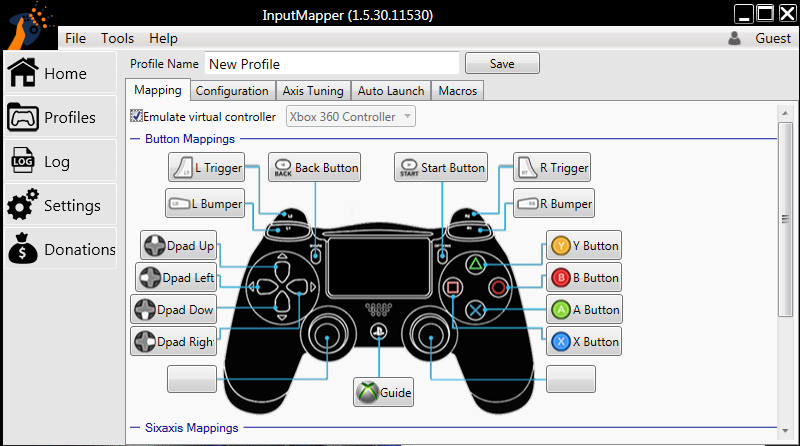Open the Help menu
800x446 pixels.
coord(163,38)
